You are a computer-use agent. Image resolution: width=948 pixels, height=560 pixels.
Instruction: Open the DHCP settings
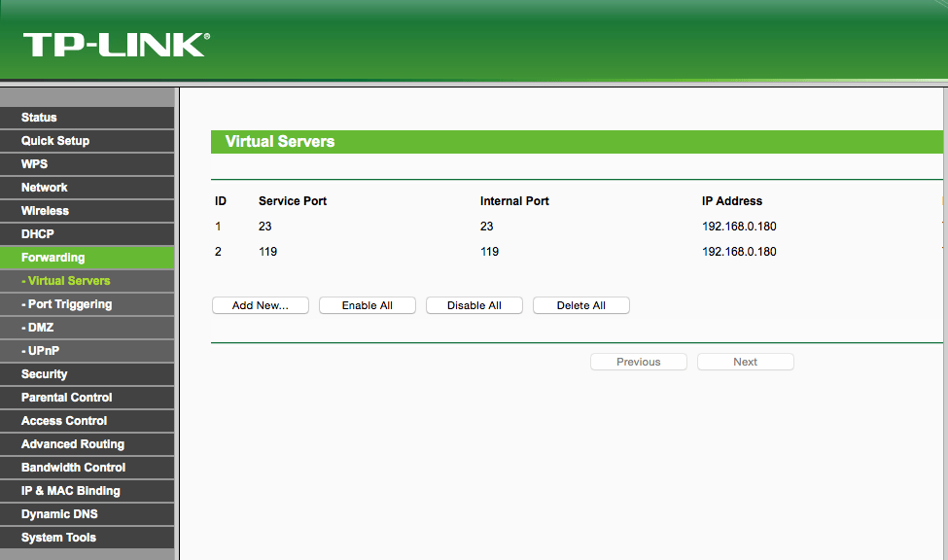coord(36,233)
